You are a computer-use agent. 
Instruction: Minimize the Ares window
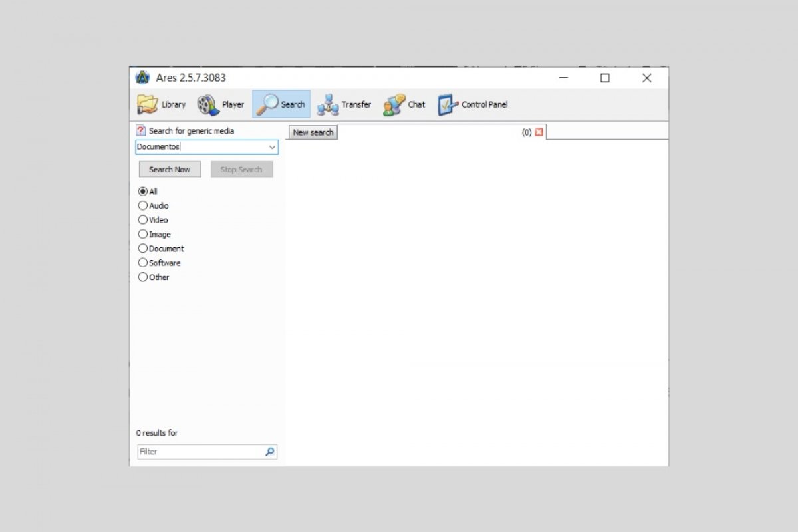point(564,78)
